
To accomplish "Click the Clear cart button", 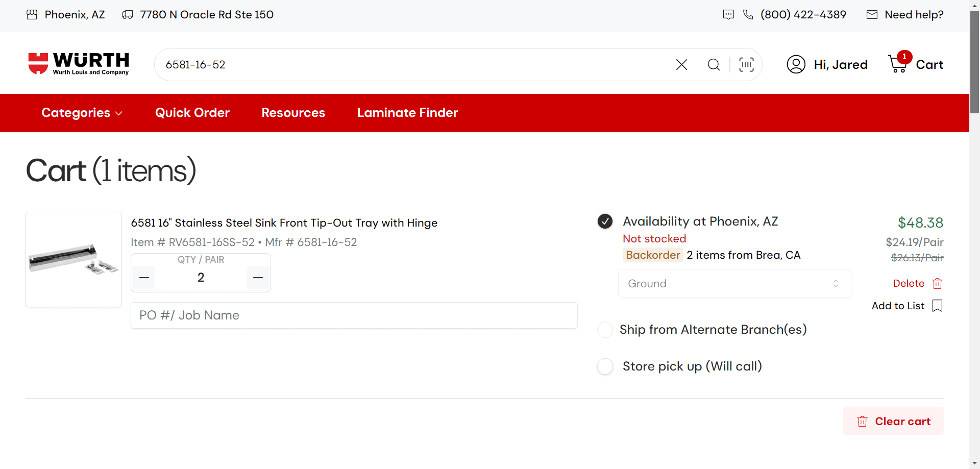I will pos(893,422).
